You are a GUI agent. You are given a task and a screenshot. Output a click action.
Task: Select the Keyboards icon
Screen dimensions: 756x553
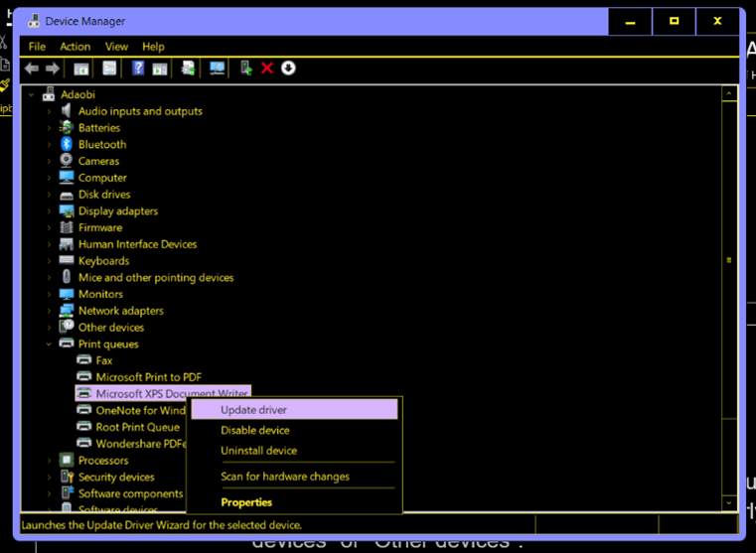point(66,260)
